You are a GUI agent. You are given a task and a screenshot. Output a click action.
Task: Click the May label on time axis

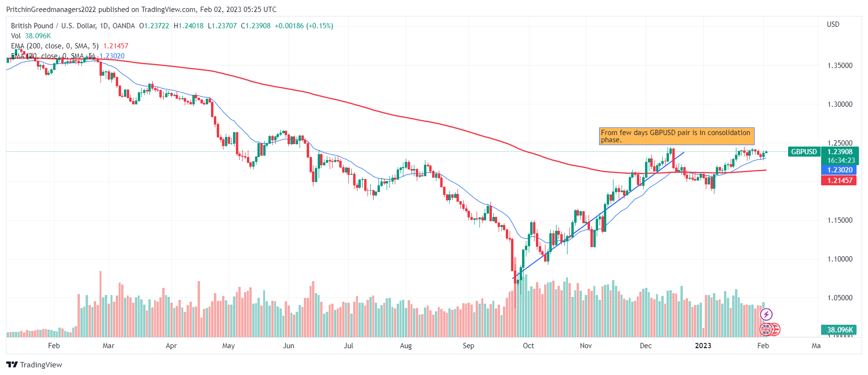coord(229,346)
